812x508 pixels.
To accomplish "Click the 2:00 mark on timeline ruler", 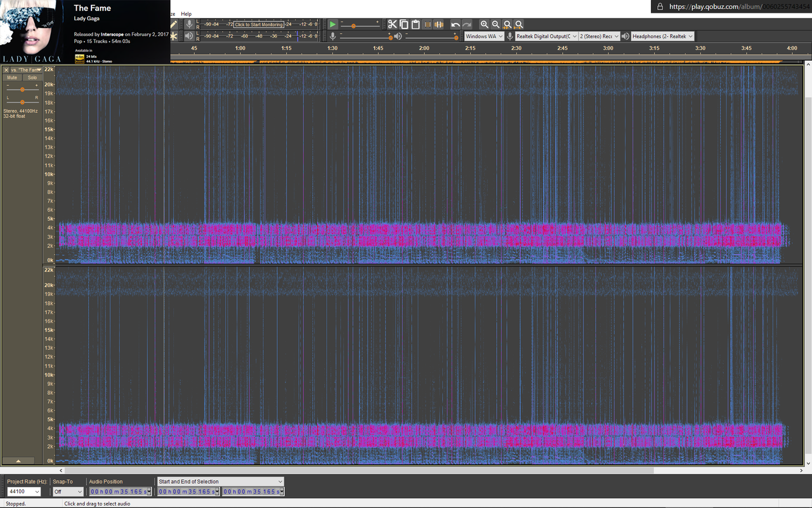I will tap(424, 48).
